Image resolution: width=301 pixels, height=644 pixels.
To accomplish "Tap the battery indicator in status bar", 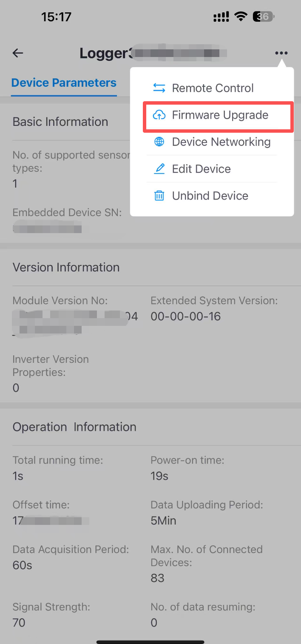I will [x=263, y=17].
